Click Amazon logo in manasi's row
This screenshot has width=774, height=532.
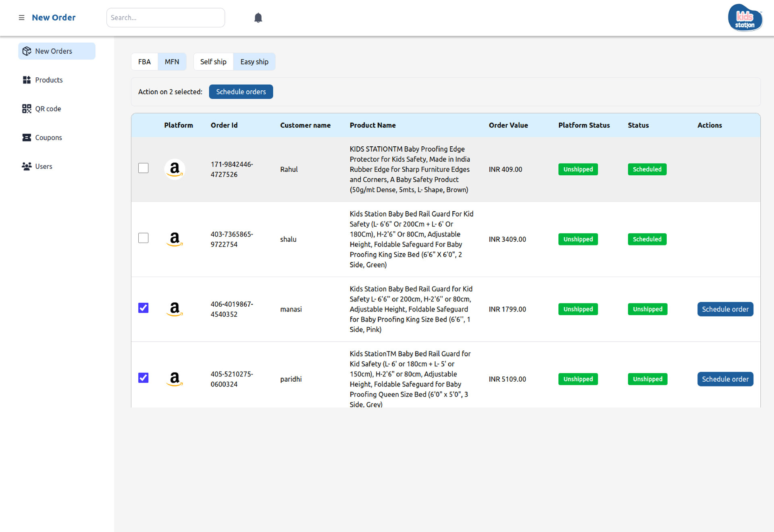pyautogui.click(x=175, y=309)
